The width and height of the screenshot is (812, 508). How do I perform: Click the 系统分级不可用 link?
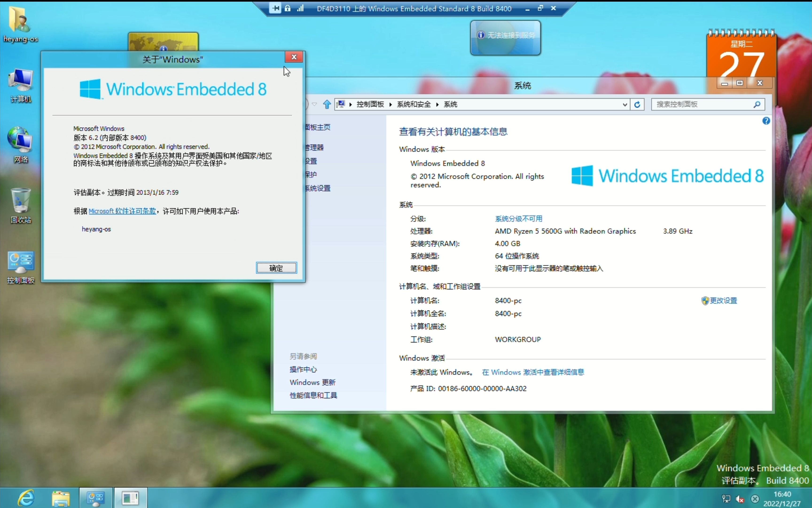(518, 219)
